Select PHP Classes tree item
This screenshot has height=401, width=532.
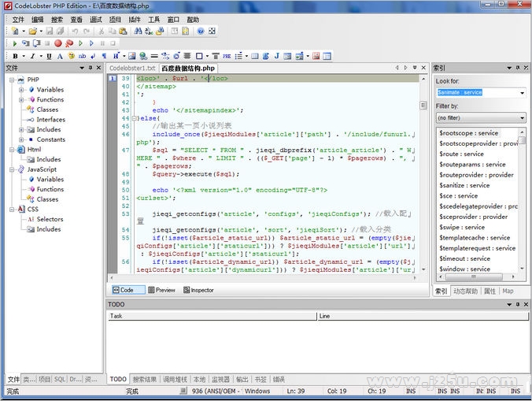click(x=47, y=110)
